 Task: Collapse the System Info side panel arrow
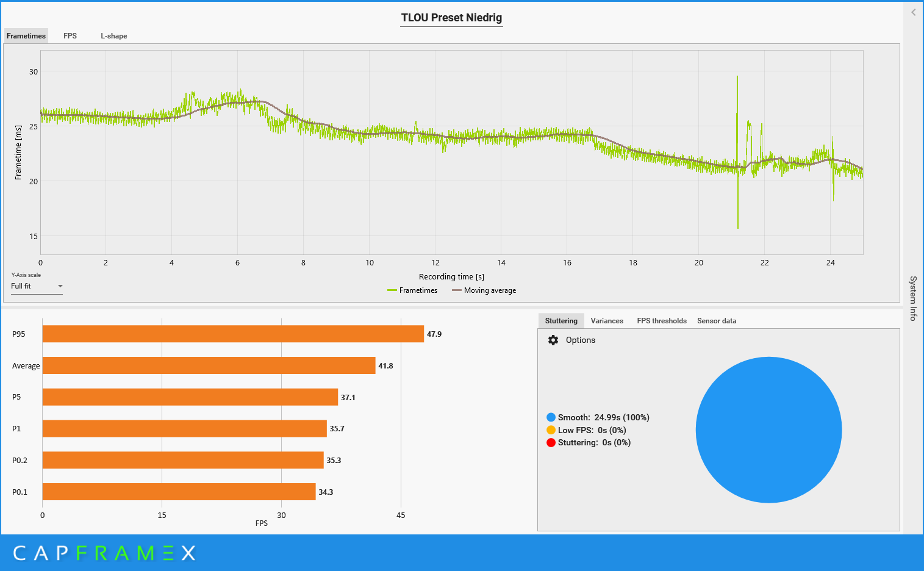pyautogui.click(x=913, y=12)
